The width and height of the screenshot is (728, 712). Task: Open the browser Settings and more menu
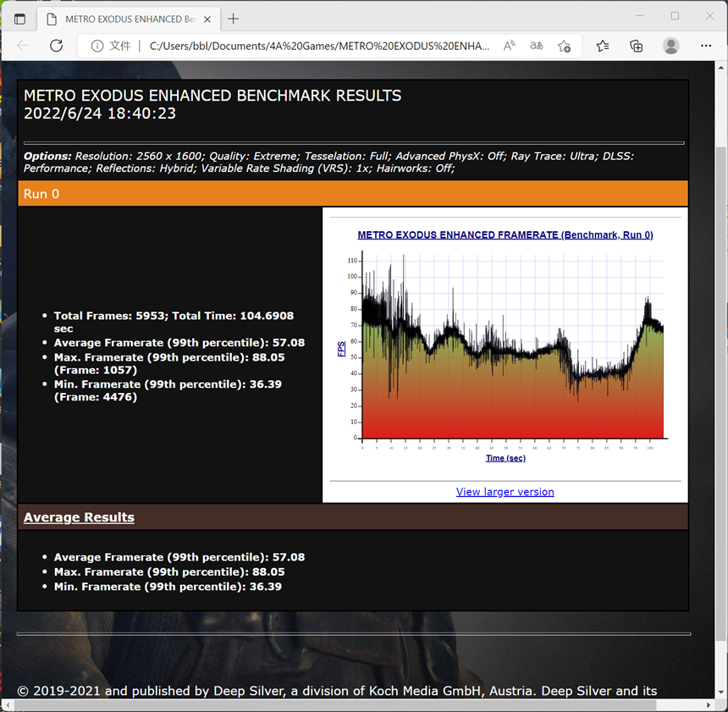(704, 46)
